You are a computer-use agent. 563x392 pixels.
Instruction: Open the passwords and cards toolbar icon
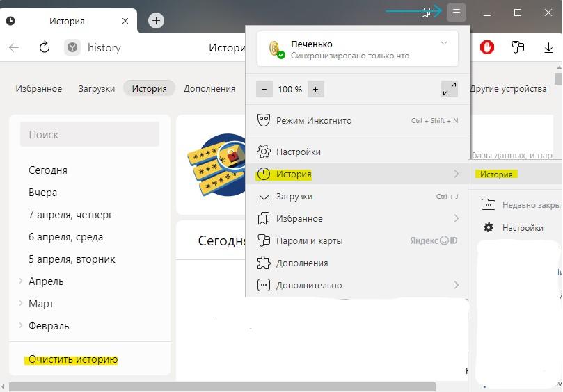pos(518,47)
